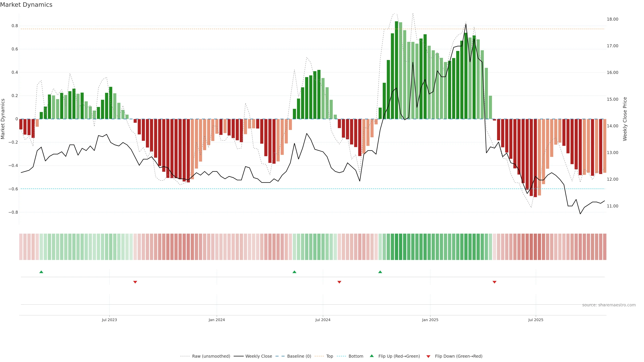Click the red Flip Down marker after Jul 2023
The image size is (644, 362).
tap(135, 282)
